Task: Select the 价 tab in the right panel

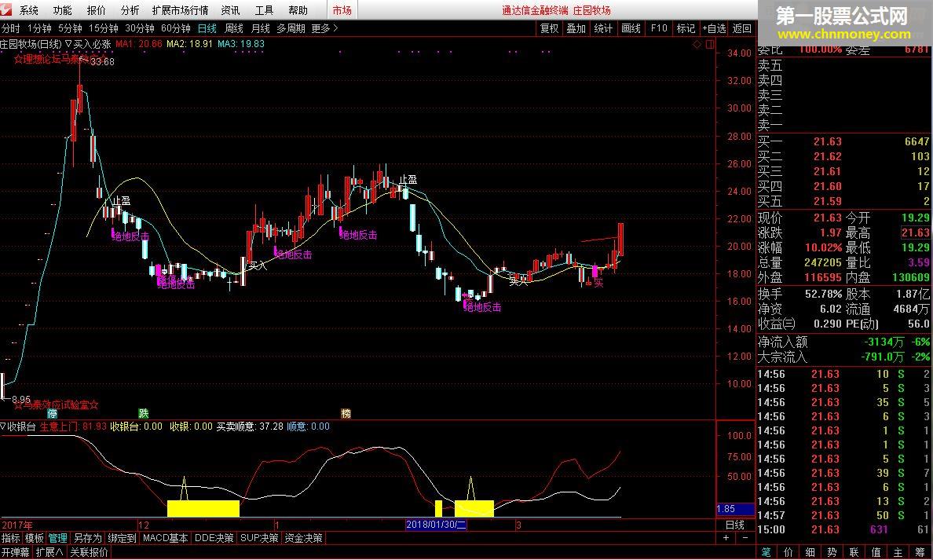Action: pyautogui.click(x=788, y=553)
